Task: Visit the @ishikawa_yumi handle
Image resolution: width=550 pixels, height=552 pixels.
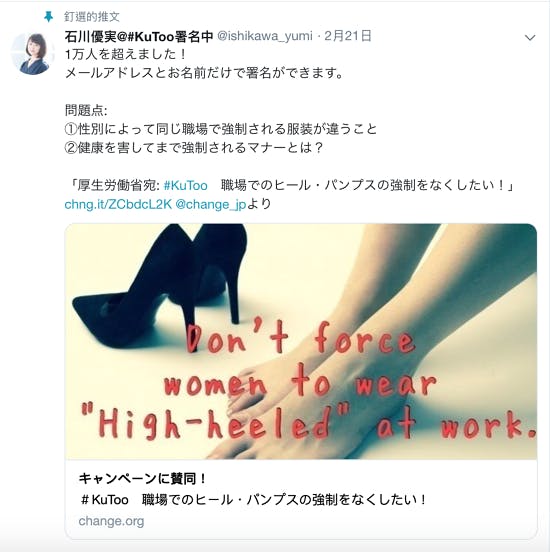Action: [x=264, y=36]
